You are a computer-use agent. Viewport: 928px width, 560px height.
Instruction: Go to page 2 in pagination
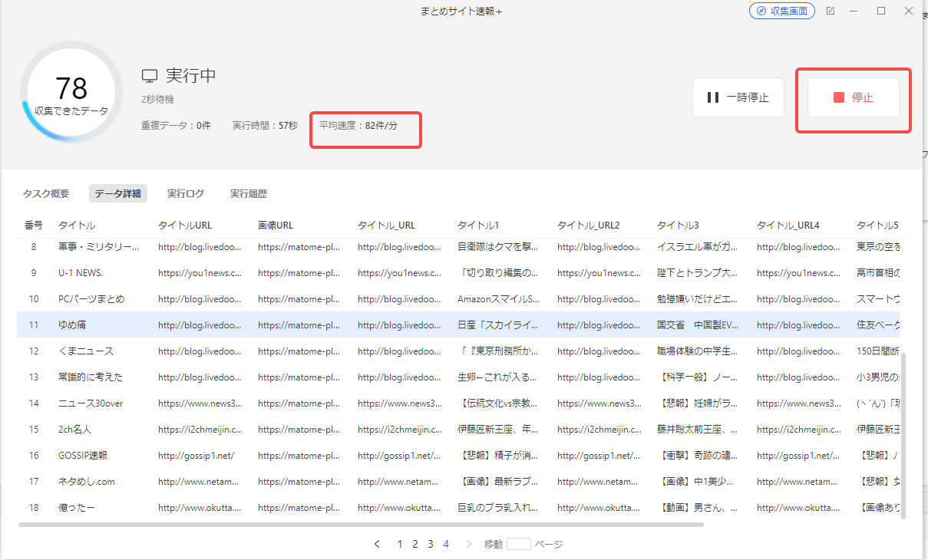(x=415, y=544)
